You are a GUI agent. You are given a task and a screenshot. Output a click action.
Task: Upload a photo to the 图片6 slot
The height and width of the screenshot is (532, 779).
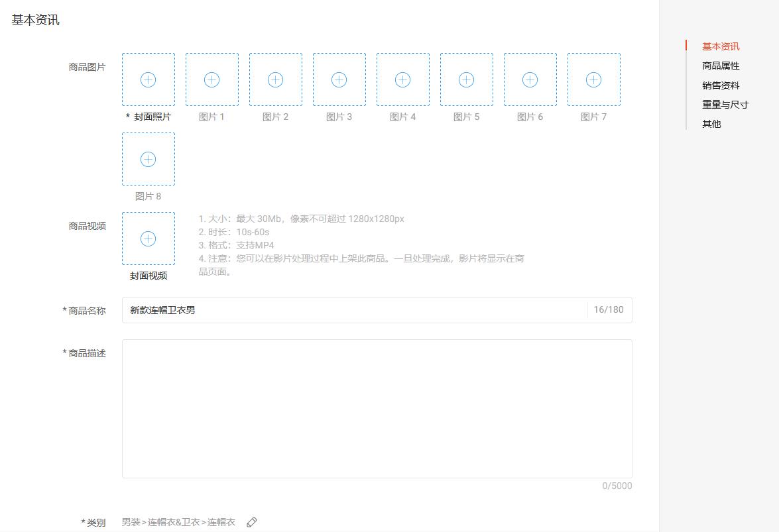[x=530, y=79]
